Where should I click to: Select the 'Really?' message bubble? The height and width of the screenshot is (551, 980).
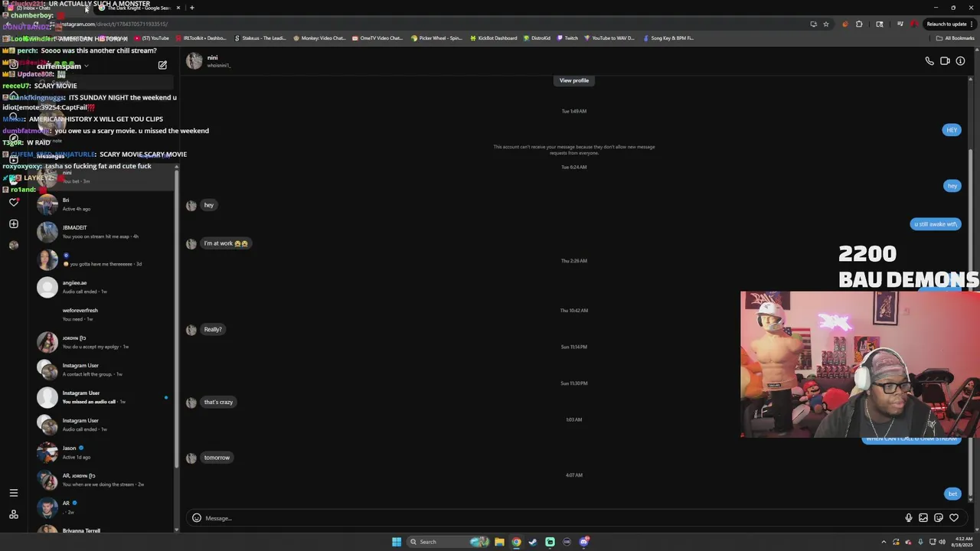213,329
